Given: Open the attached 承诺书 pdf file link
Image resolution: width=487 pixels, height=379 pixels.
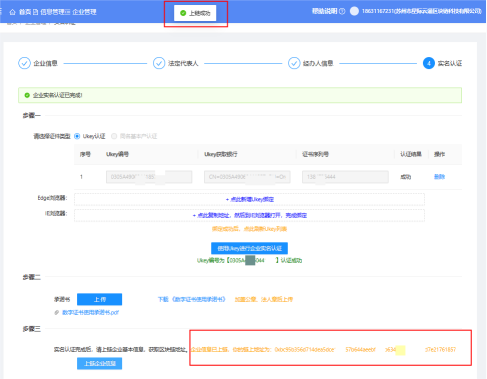Looking at the screenshot, I should [90, 312].
